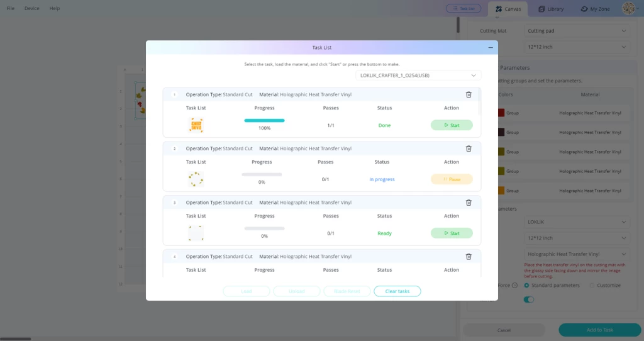644x341 pixels.
Task: Click the 'Cutting Mat' label
Action: point(493,31)
